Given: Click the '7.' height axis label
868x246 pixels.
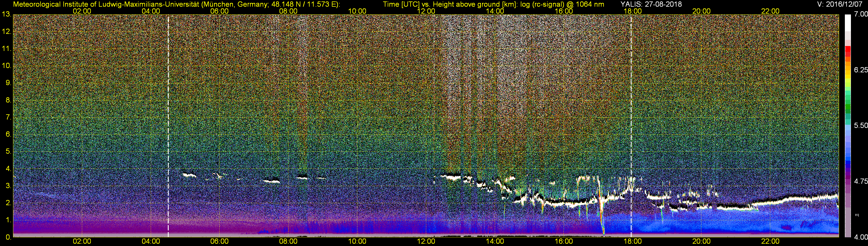Looking at the screenshot, I should tap(9, 117).
